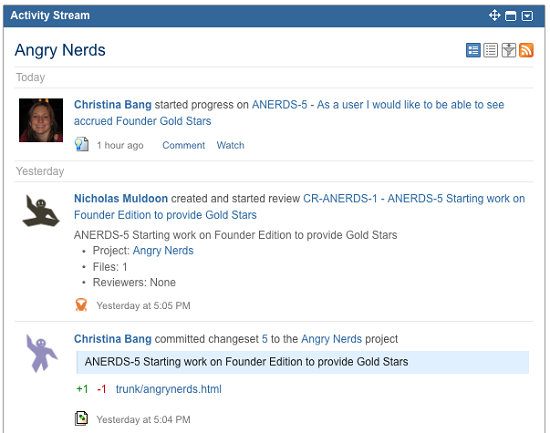Click the move gadget cross-arrow icon
550x433 pixels.
(495, 15)
